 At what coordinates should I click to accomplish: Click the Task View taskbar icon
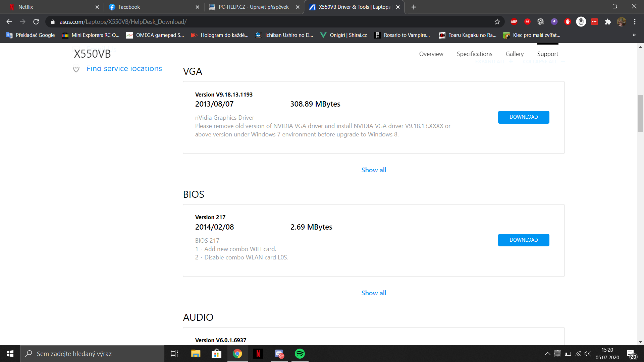pos(174,354)
